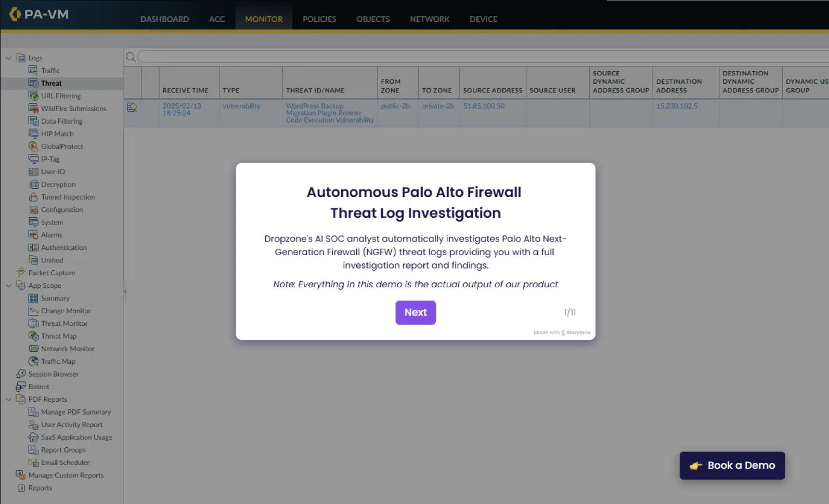The height and width of the screenshot is (504, 829).
Task: Click the WildFire Submissions icon
Action: tap(33, 109)
